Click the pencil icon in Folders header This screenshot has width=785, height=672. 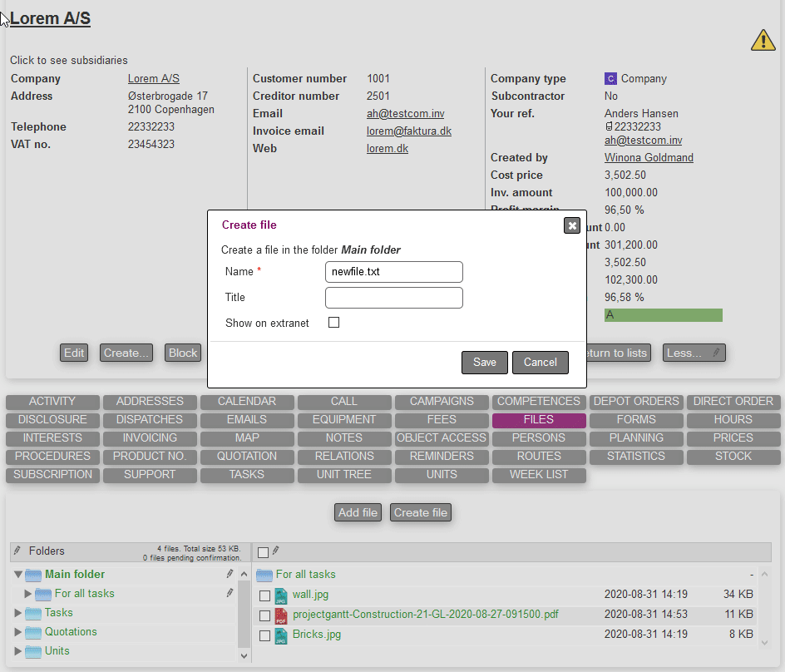(17, 551)
